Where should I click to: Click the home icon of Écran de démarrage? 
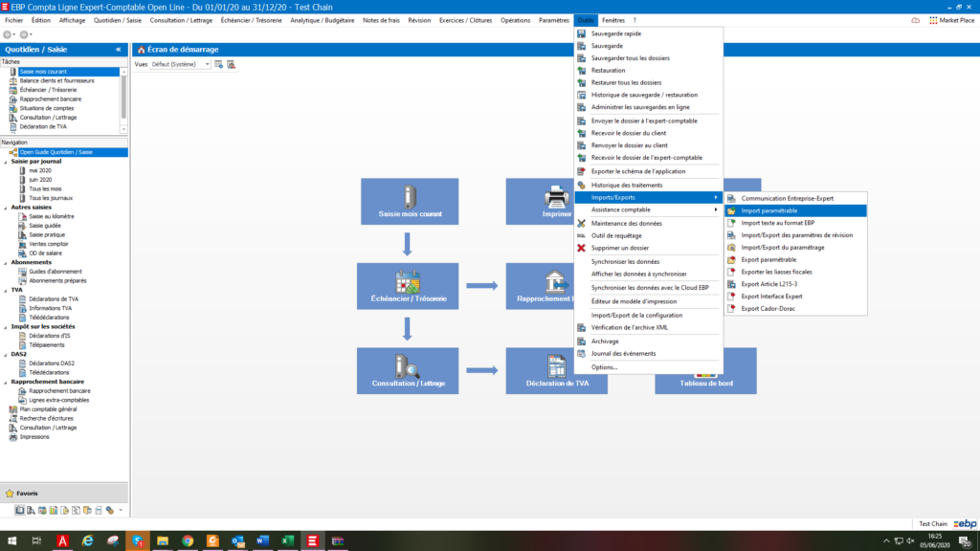[x=142, y=50]
